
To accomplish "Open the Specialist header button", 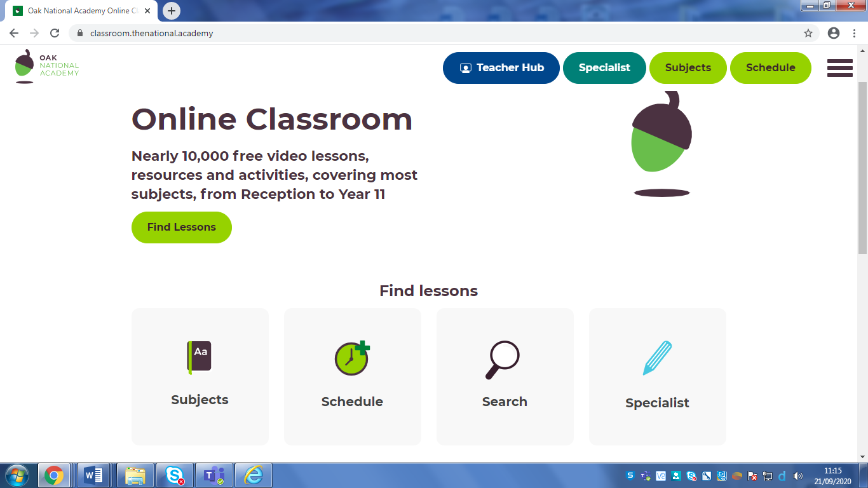I will pos(604,68).
